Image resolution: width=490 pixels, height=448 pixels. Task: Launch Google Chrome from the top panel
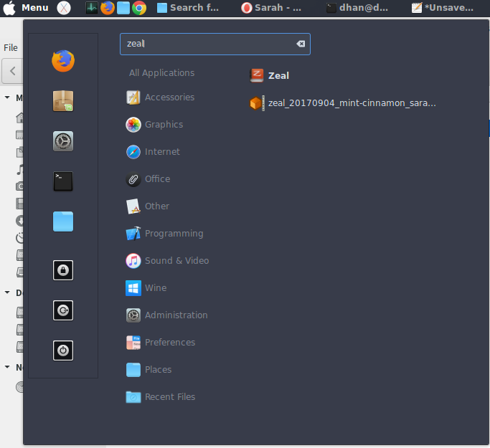click(x=139, y=8)
